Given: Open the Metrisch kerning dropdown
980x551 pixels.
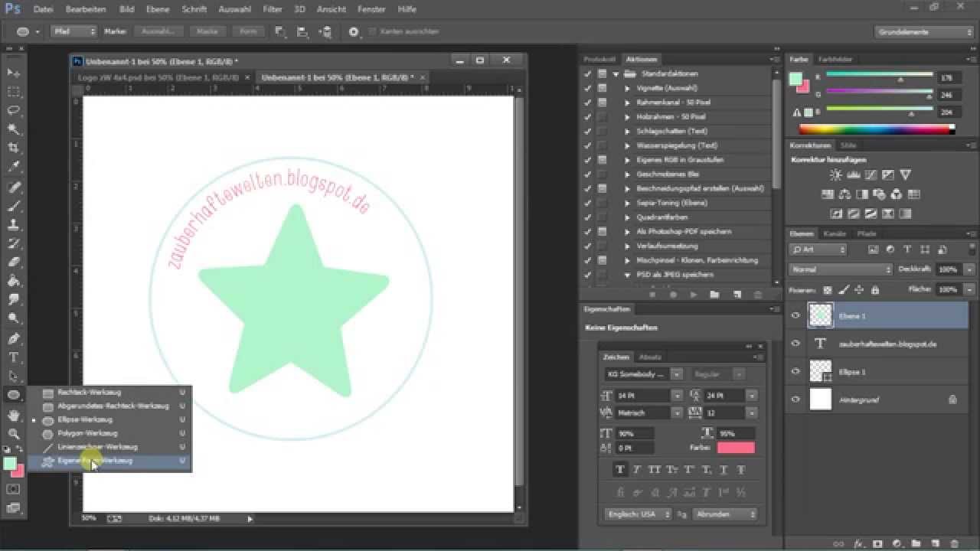Looking at the screenshot, I should pyautogui.click(x=677, y=412).
